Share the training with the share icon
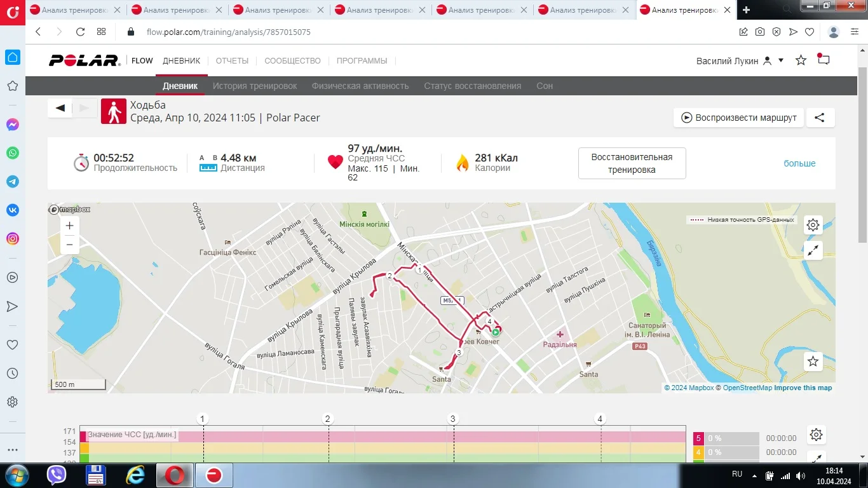This screenshot has height=488, width=868. pyautogui.click(x=820, y=118)
